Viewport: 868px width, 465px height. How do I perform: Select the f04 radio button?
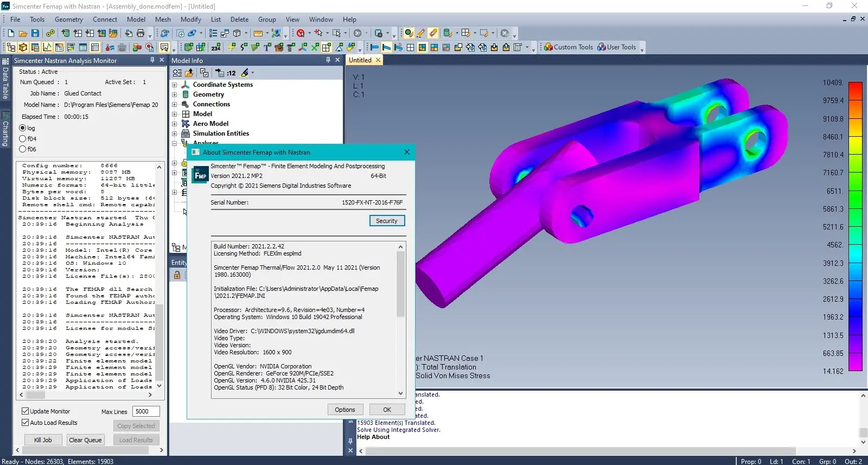tap(23, 138)
